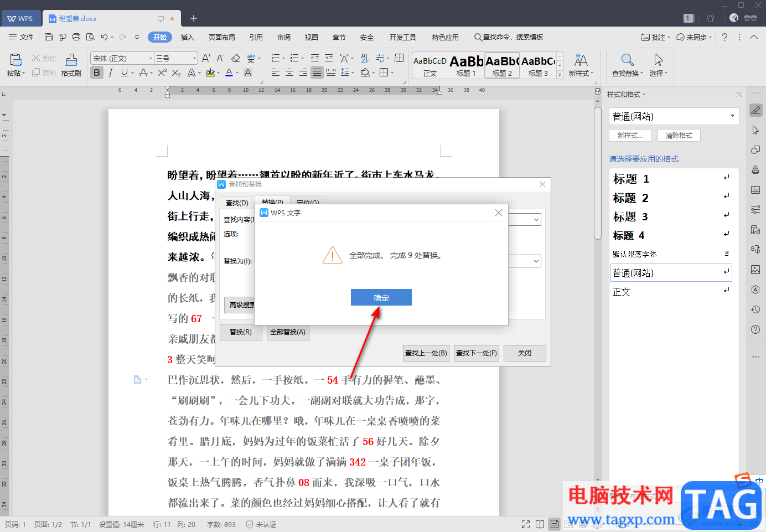Open the 普通(网站) style dropdown in sidebar
This screenshot has height=532, width=766.
[732, 116]
